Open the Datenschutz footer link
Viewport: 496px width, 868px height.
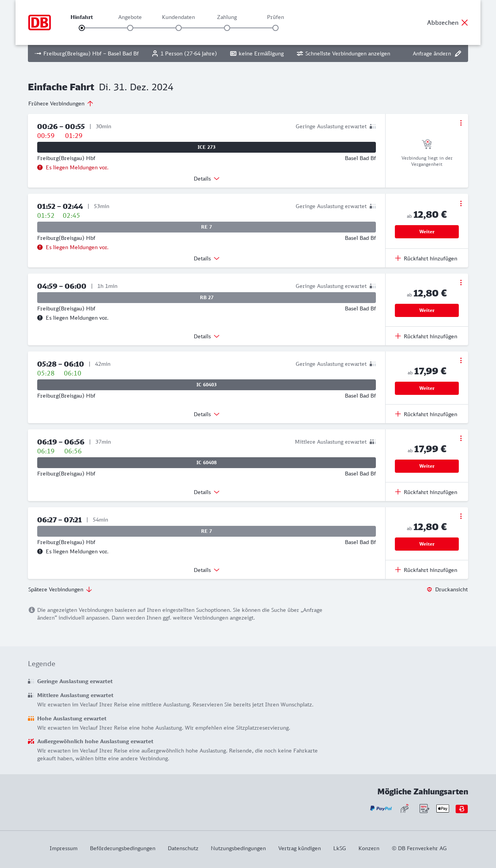[x=183, y=848]
